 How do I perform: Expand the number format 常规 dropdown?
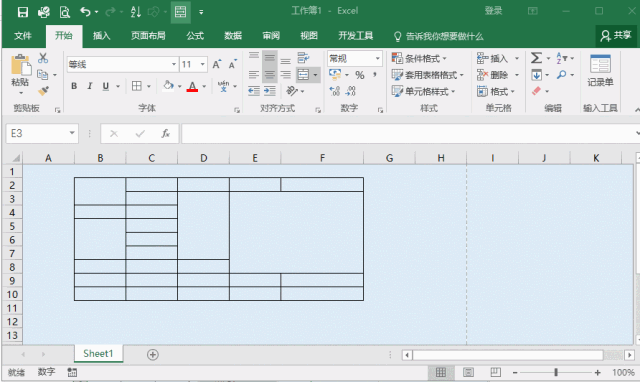(x=378, y=59)
